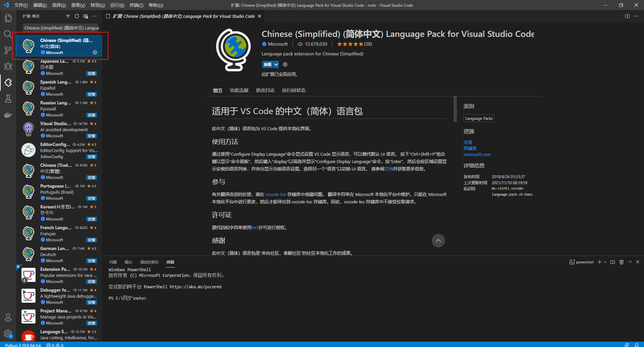This screenshot has height=347, width=644.
Task: Open the Accounts icon in activity bar
Action: click(x=8, y=317)
